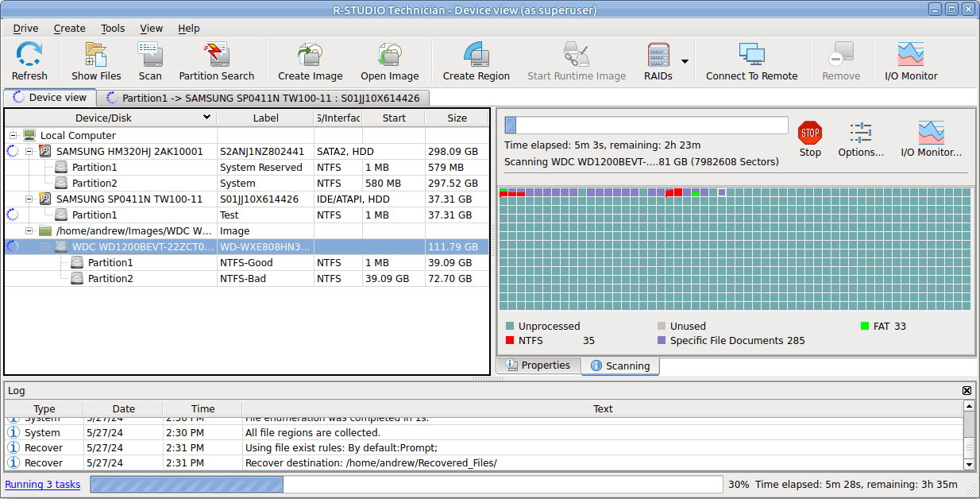Click the partition icon for System Reserved row

coord(61,167)
